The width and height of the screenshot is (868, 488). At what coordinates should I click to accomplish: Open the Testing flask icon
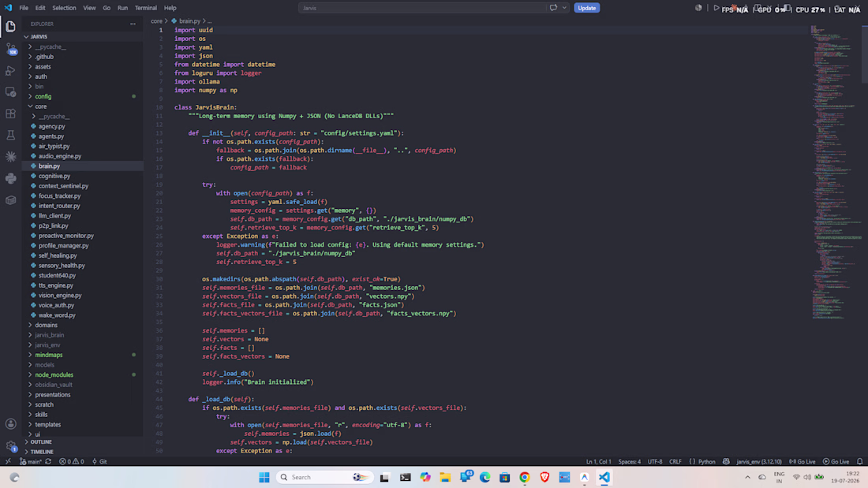[x=10, y=135]
